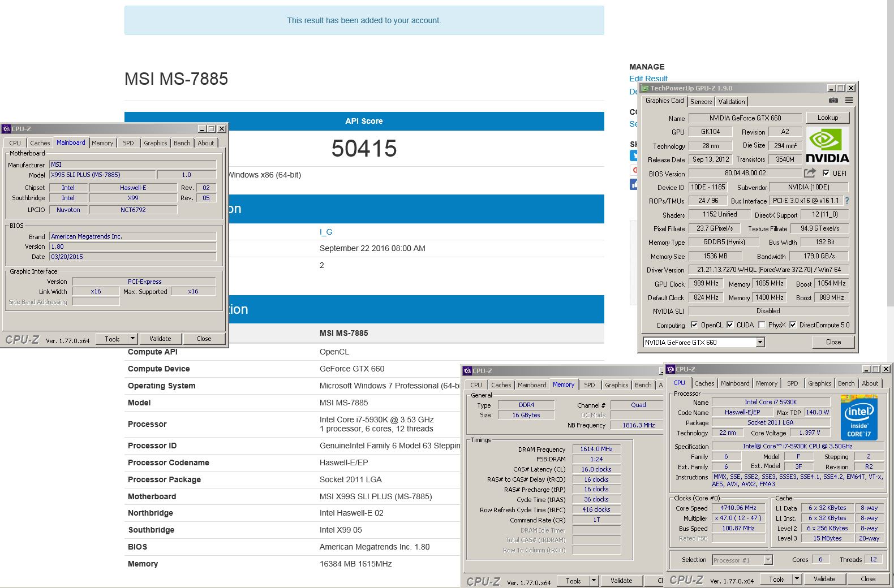Toggle the OpenCL computing checkbox
The image size is (894, 588).
pyautogui.click(x=694, y=325)
